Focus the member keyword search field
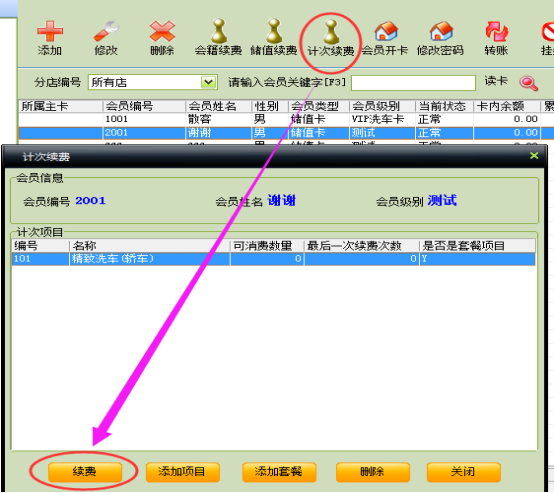The image size is (554, 493). (413, 83)
